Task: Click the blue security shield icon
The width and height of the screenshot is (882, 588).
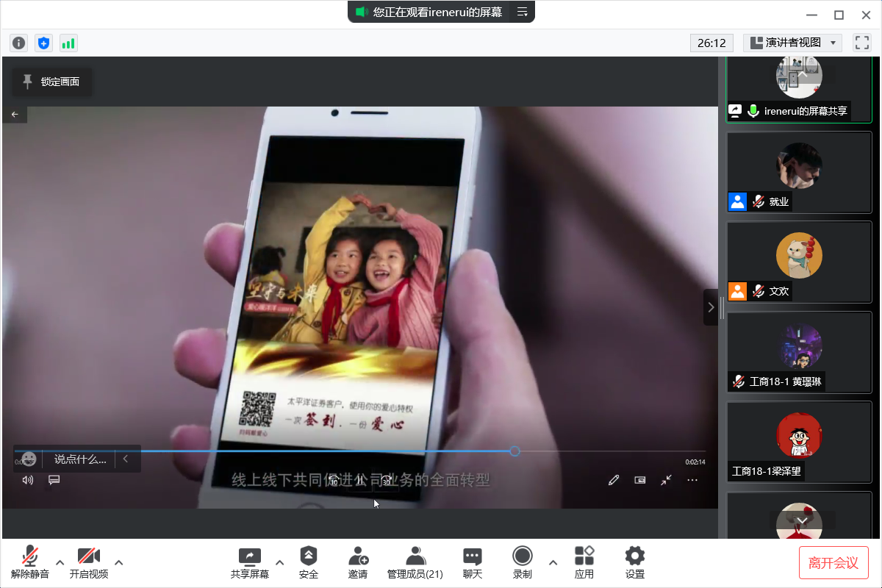Action: tap(44, 43)
